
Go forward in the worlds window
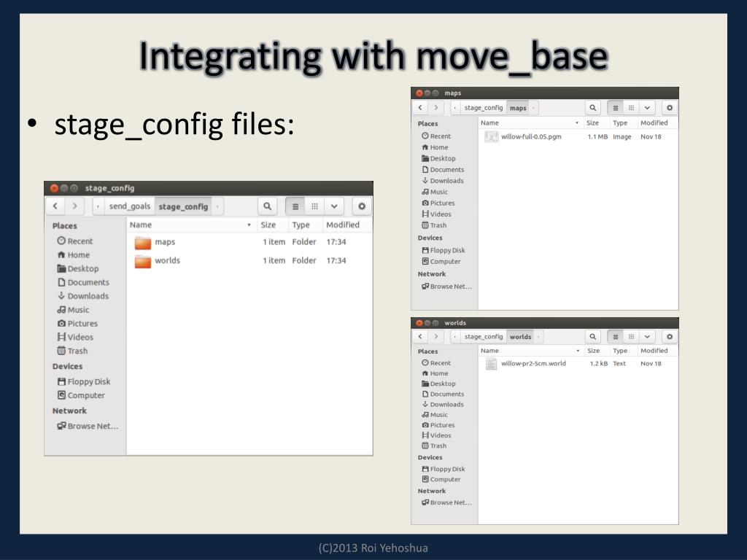[436, 337]
